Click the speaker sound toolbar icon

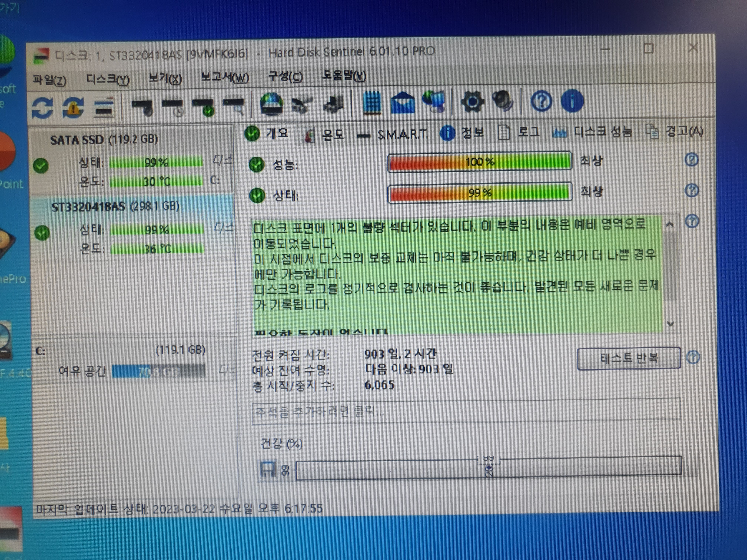pyautogui.click(x=503, y=101)
